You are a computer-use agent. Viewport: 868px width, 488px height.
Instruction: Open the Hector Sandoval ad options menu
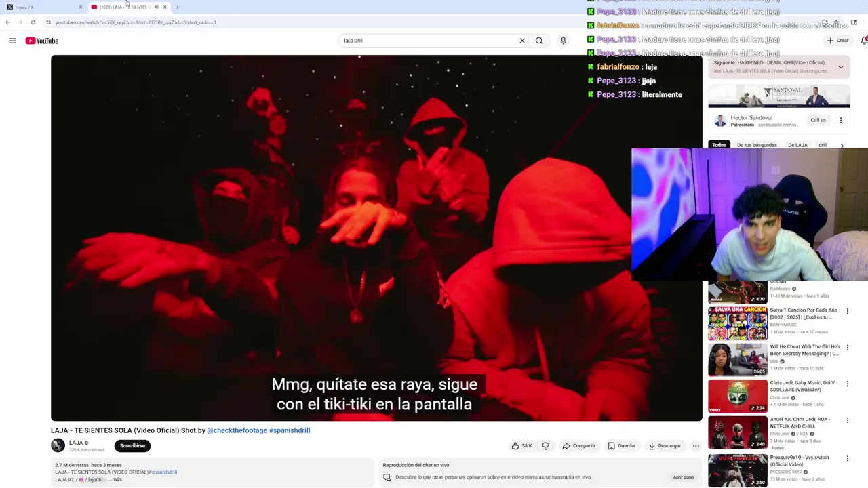coord(841,121)
